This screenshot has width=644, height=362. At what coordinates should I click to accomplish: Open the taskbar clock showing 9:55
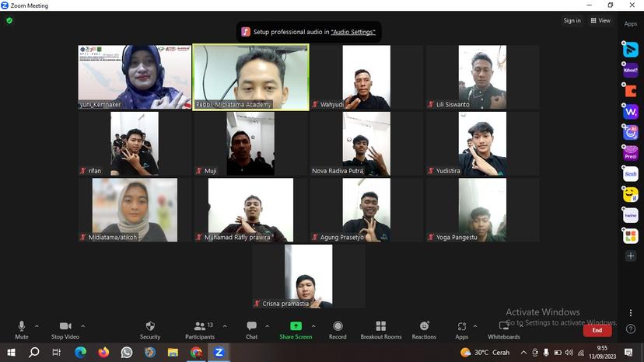[603, 353]
